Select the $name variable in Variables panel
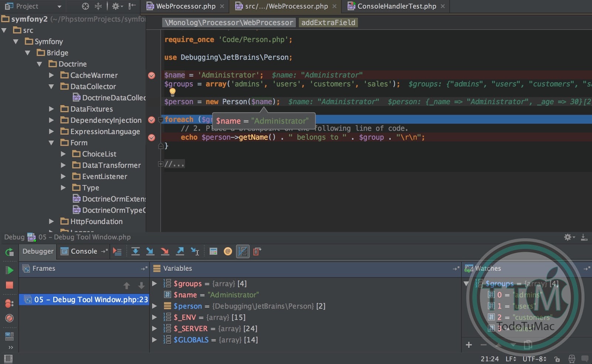The image size is (592, 364). coord(305,295)
